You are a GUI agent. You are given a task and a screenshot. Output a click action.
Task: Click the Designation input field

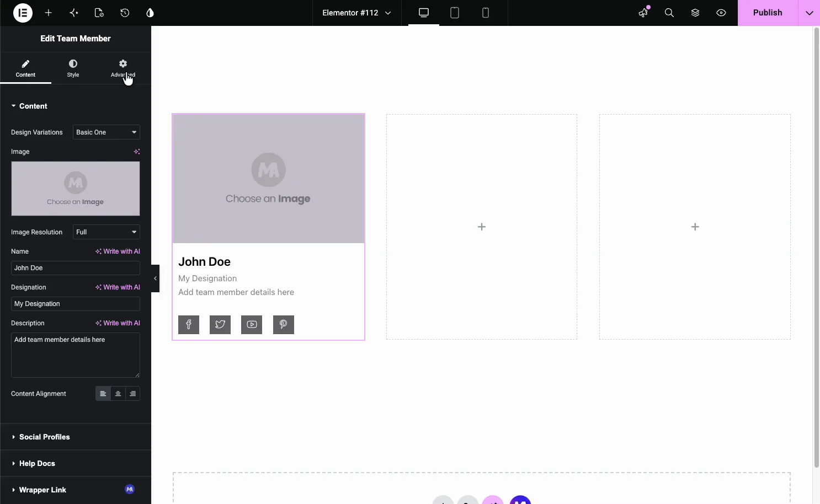pos(76,304)
